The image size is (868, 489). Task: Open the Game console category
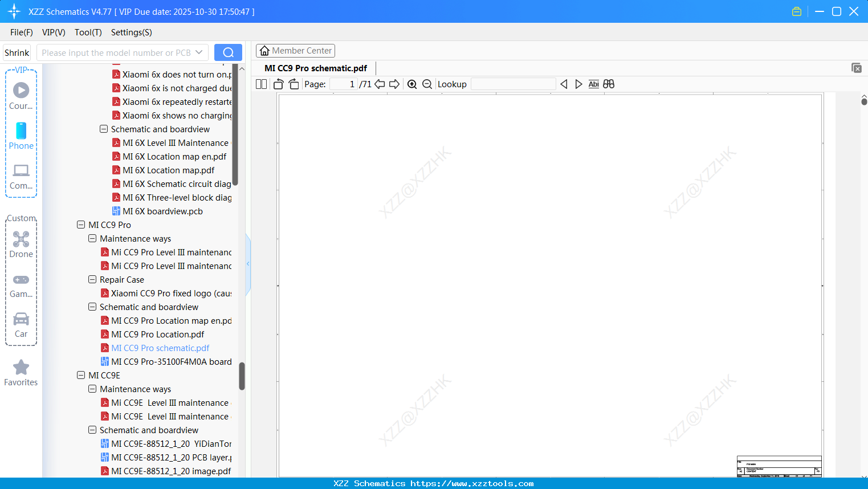tap(21, 286)
